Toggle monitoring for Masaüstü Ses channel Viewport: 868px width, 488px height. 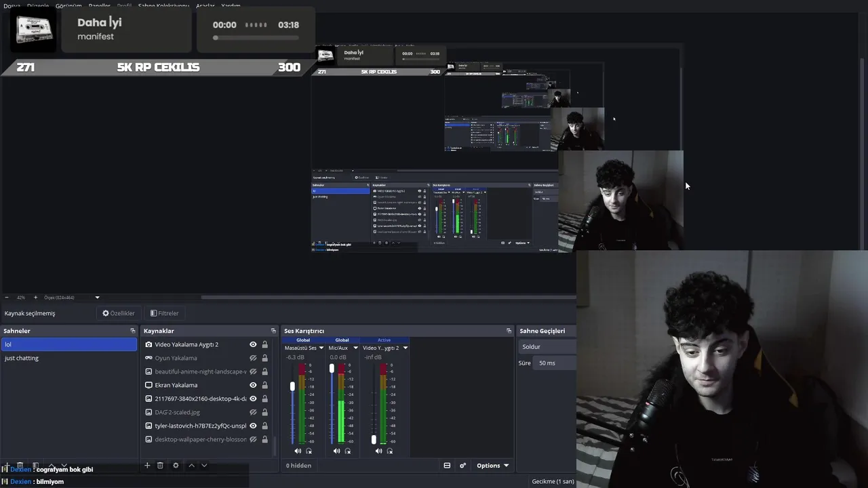(309, 451)
